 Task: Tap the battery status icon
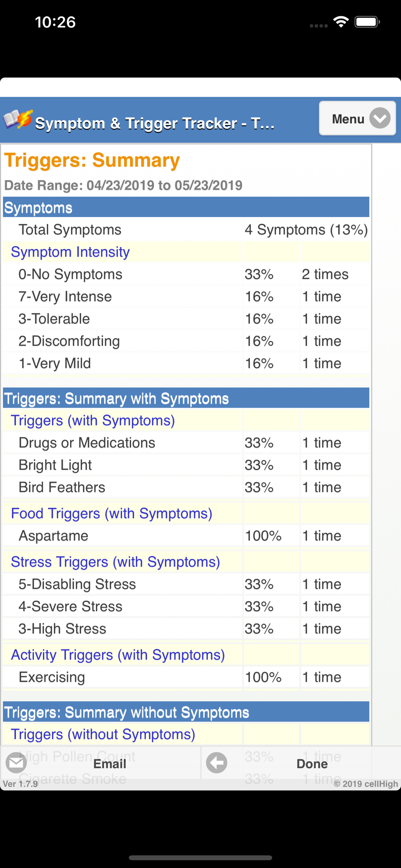click(x=367, y=22)
